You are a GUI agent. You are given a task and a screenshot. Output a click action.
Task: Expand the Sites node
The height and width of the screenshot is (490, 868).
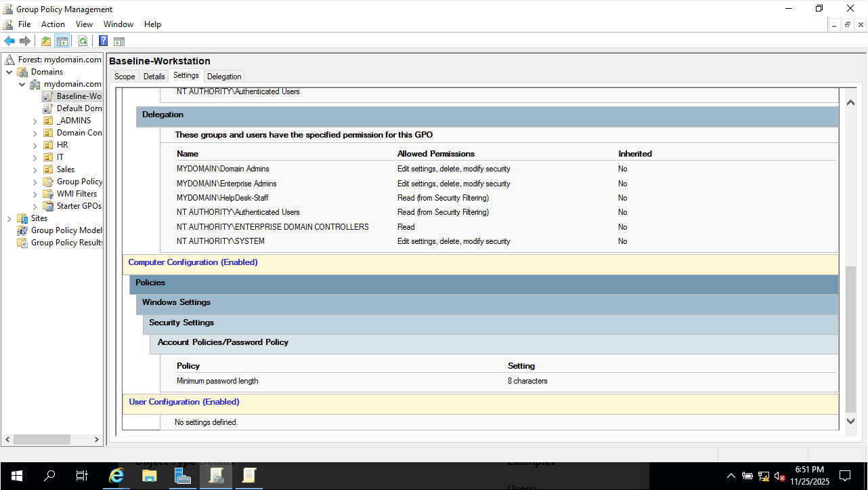point(9,218)
